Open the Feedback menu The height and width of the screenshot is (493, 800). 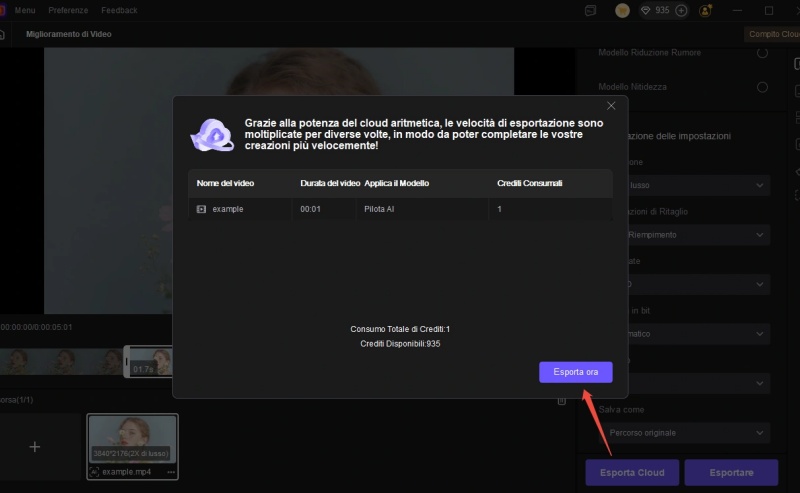click(119, 10)
